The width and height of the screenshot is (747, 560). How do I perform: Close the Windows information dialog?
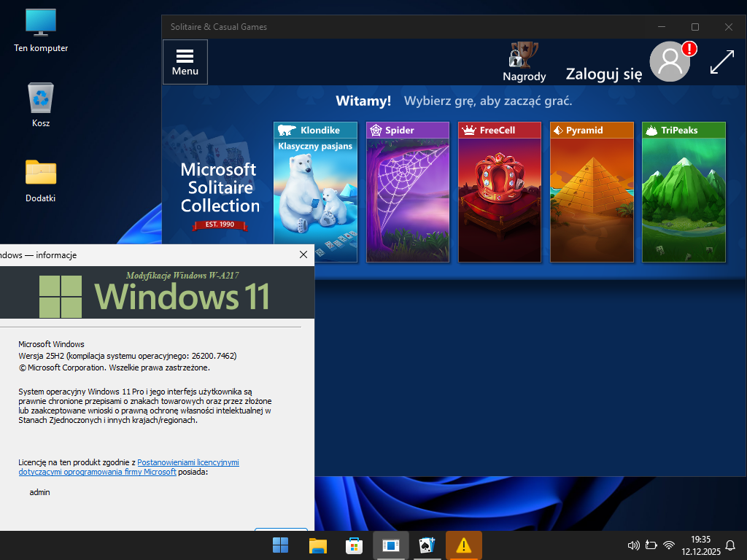pos(303,254)
